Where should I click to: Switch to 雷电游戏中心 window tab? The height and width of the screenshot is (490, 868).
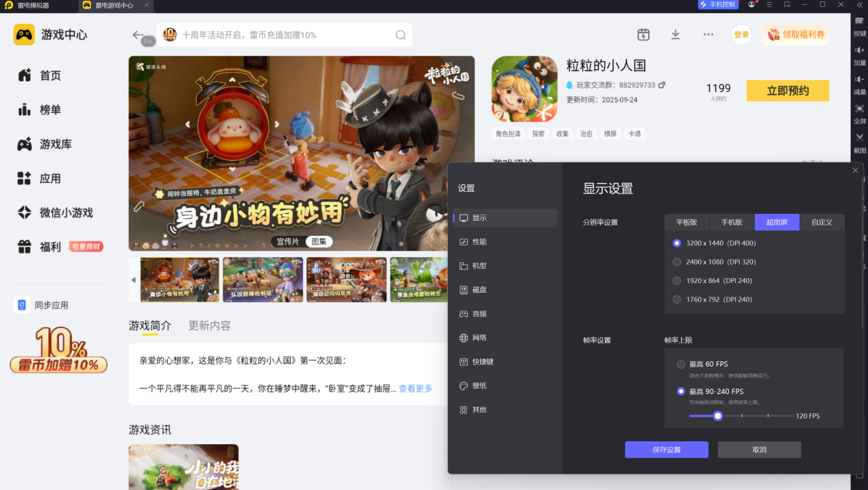(x=115, y=5)
